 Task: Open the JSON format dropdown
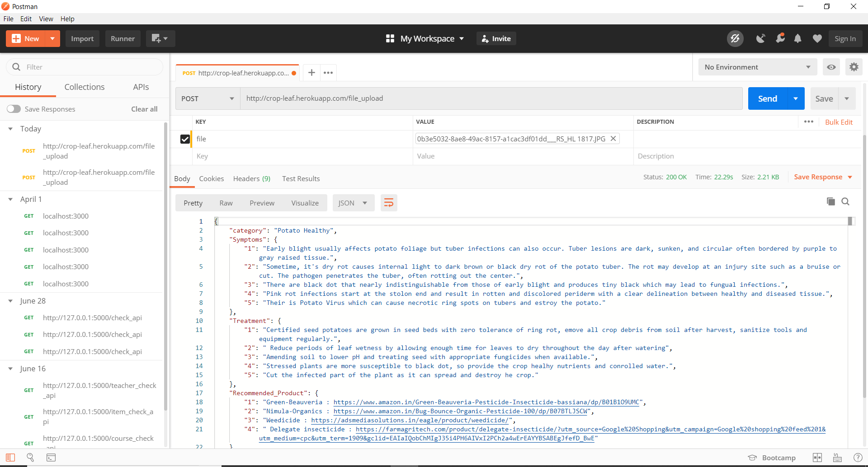[353, 203]
